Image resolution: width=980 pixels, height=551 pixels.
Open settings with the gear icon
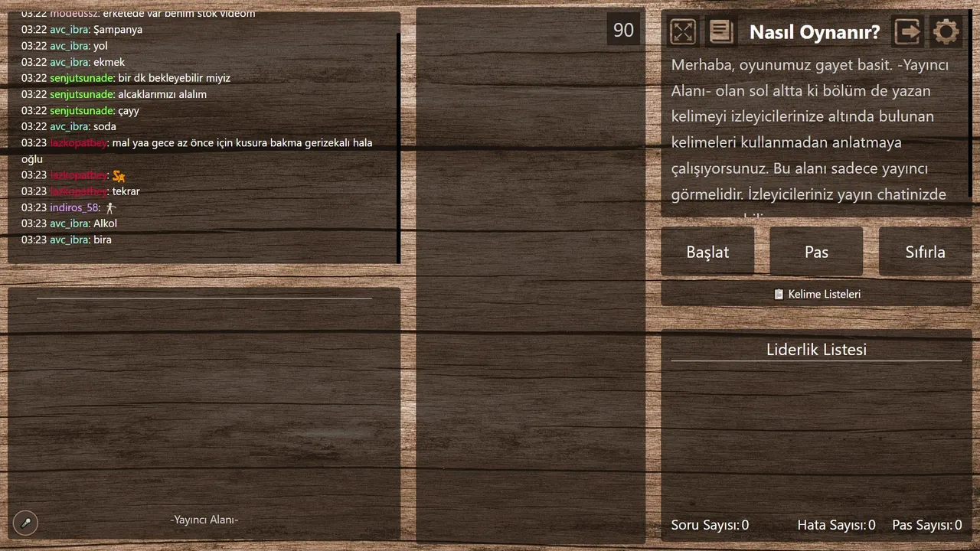pos(946,31)
